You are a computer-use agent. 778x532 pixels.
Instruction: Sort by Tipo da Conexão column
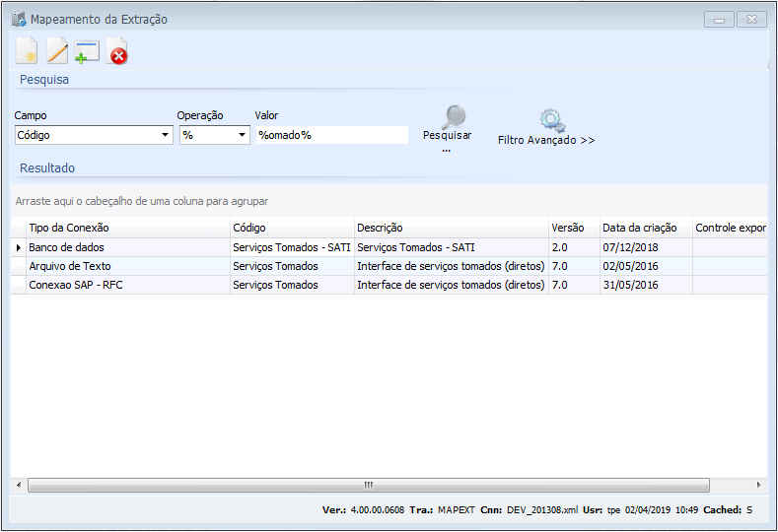click(x=128, y=228)
